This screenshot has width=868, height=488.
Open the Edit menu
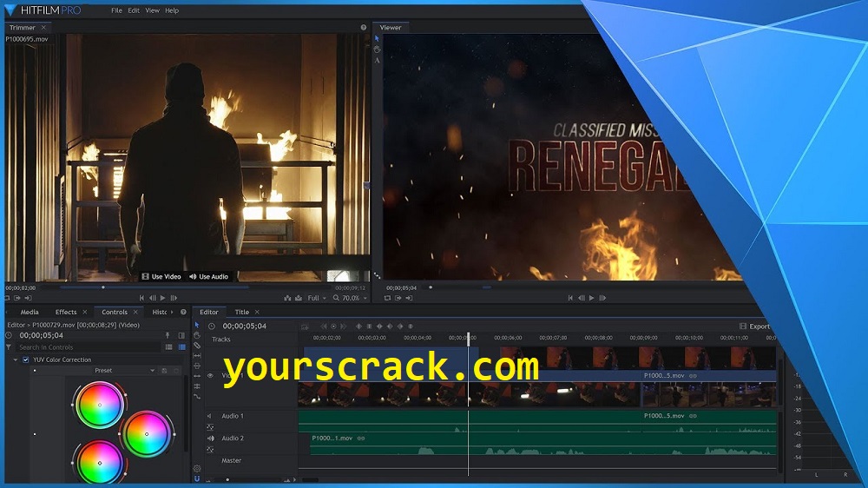(x=134, y=10)
